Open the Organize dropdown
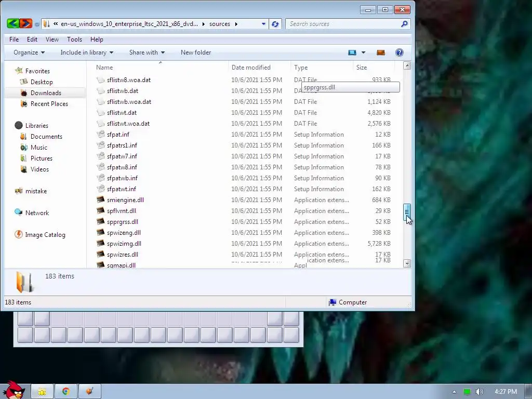The width and height of the screenshot is (532, 399). point(29,52)
